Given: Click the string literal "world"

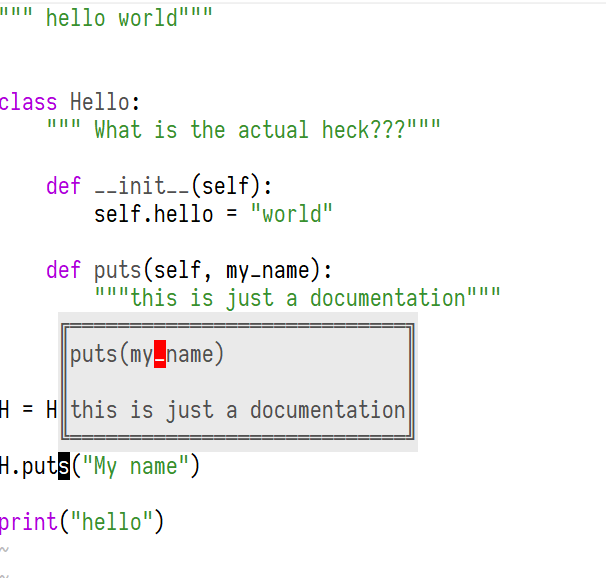Looking at the screenshot, I should pos(291,213).
